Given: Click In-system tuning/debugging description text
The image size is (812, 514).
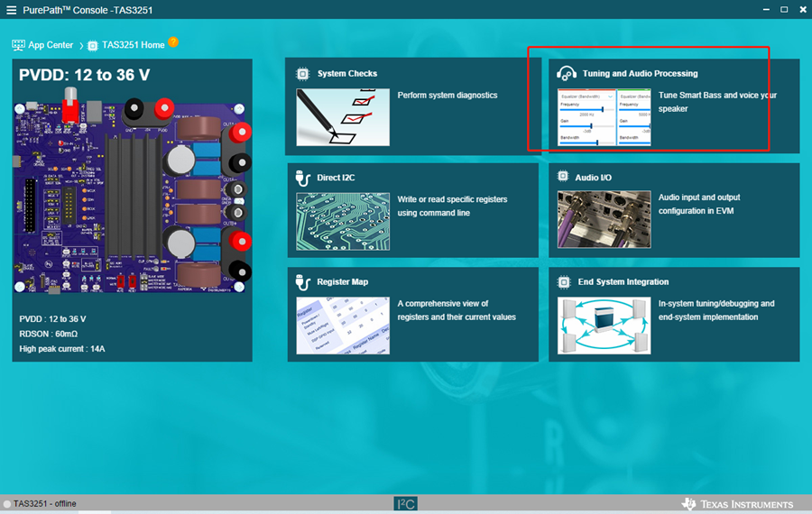Looking at the screenshot, I should (x=716, y=310).
